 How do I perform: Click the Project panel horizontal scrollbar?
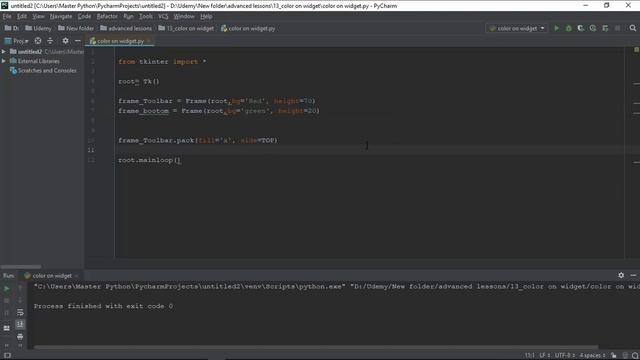[20, 267]
